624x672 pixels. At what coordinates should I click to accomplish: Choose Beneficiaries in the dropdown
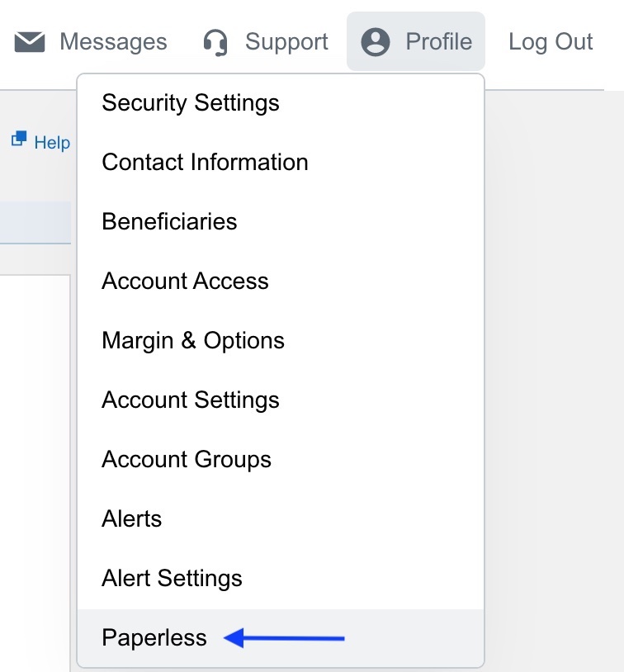coord(169,222)
